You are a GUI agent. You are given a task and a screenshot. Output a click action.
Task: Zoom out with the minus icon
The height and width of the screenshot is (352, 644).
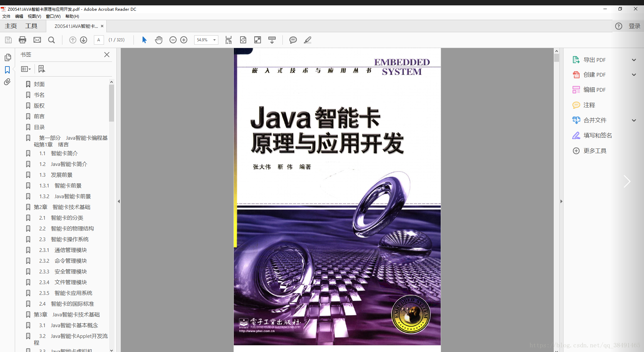pyautogui.click(x=173, y=40)
